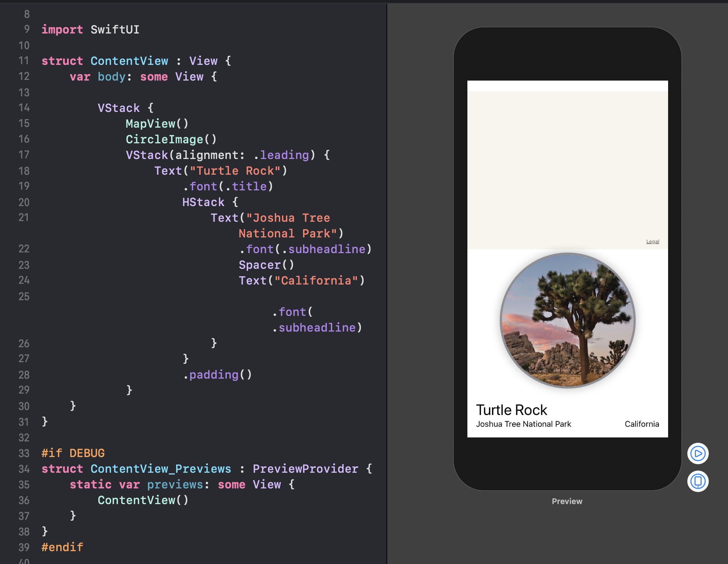Image resolution: width=728 pixels, height=564 pixels.
Task: Place cursor on MapView() in code
Action: point(157,124)
